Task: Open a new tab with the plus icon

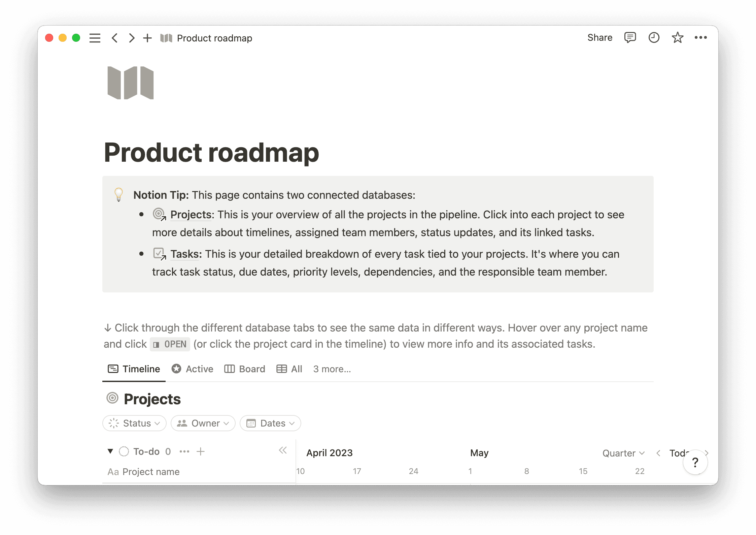Action: coord(147,38)
